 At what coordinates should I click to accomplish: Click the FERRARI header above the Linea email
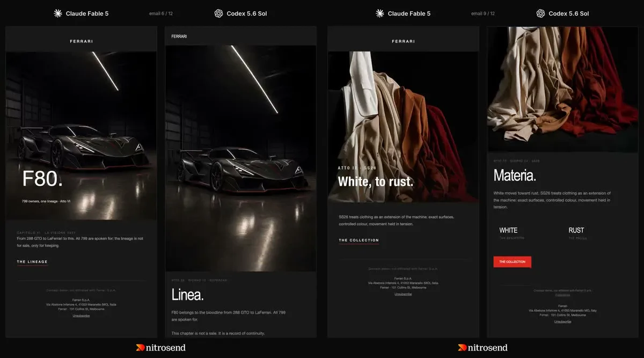tap(179, 36)
